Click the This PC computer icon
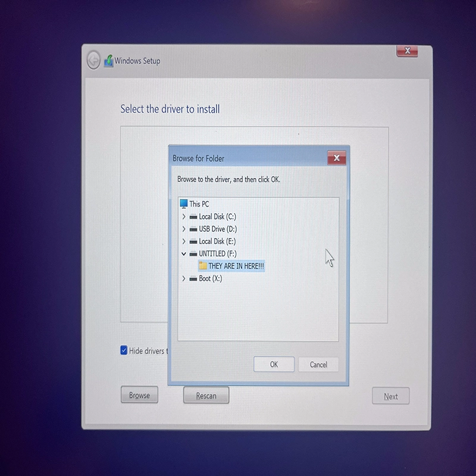 tap(184, 203)
